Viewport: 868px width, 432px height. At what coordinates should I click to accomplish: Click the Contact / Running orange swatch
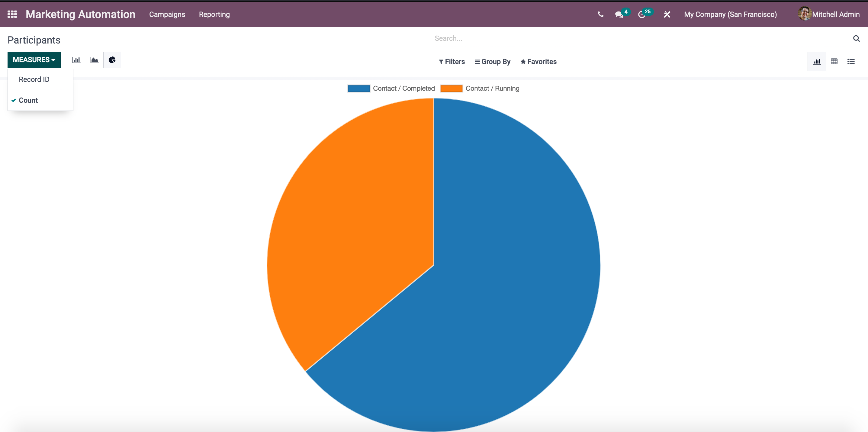(451, 88)
